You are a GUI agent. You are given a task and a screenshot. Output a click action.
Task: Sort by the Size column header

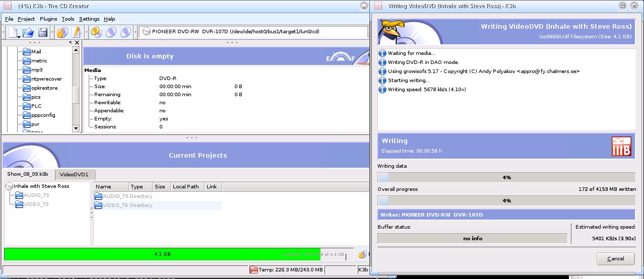(x=162, y=187)
